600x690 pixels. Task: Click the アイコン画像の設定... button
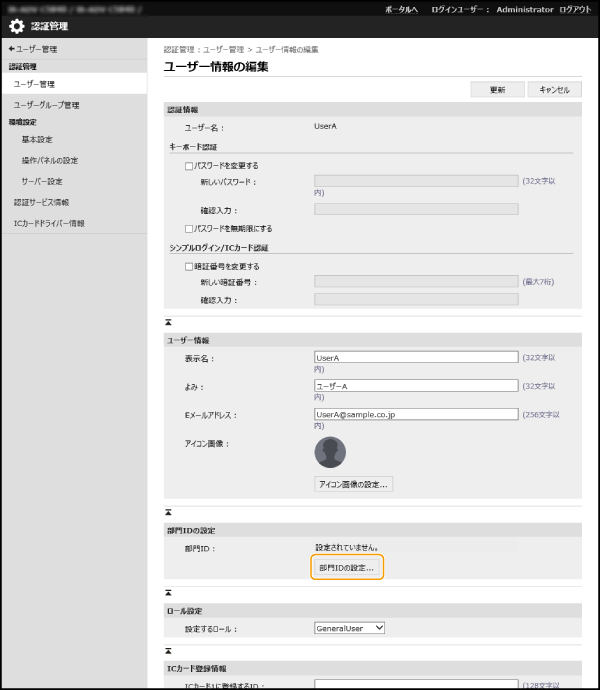(353, 484)
